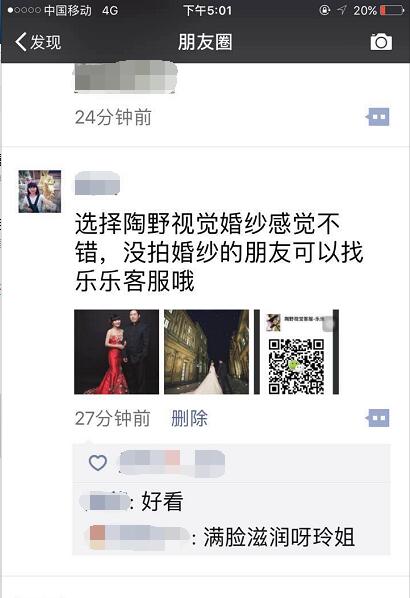Tap the 朋友圈 title in the header
This screenshot has height=598, width=410.
(205, 42)
